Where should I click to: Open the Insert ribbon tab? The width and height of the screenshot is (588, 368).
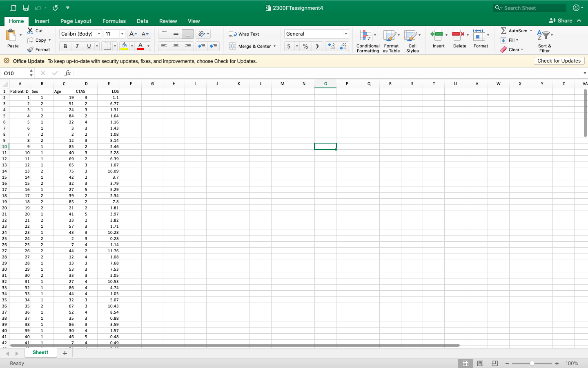point(42,21)
